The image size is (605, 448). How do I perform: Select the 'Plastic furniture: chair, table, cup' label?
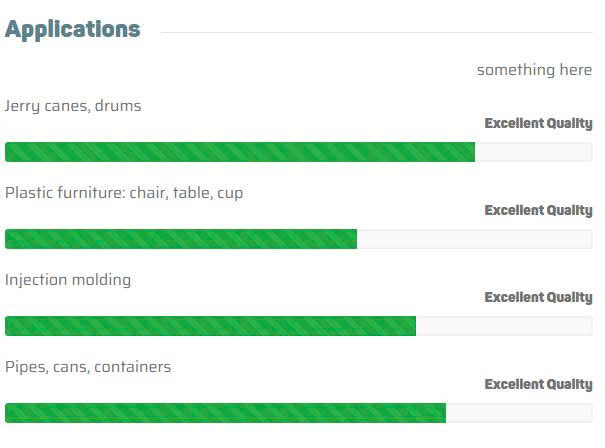(x=124, y=193)
